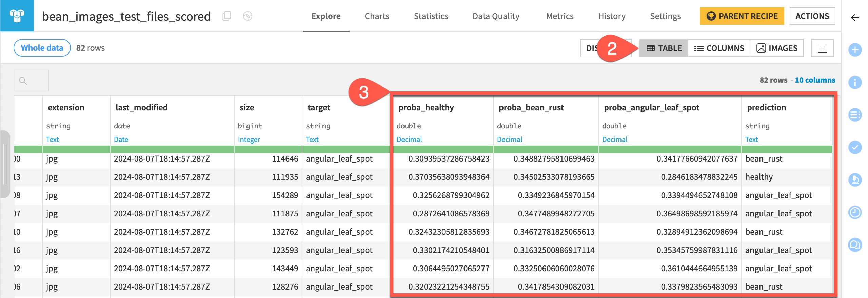
Task: Open the proba_angular_leaf_spot column header
Action: click(x=652, y=107)
